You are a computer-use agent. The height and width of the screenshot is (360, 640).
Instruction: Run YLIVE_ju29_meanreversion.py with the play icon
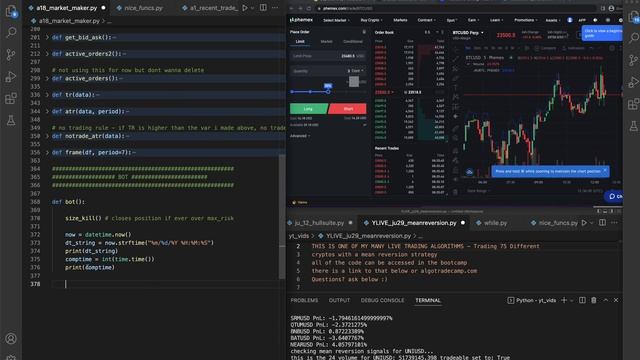(x=584, y=223)
